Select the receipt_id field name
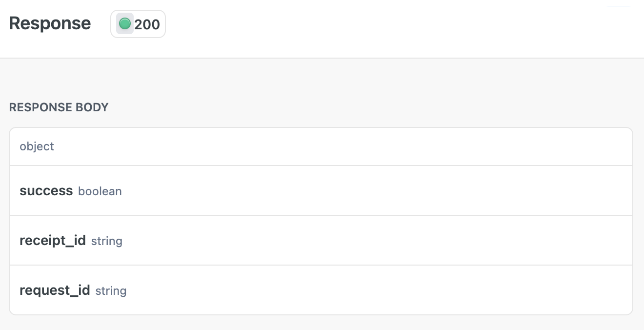Viewport: 644px width, 330px height. click(53, 241)
